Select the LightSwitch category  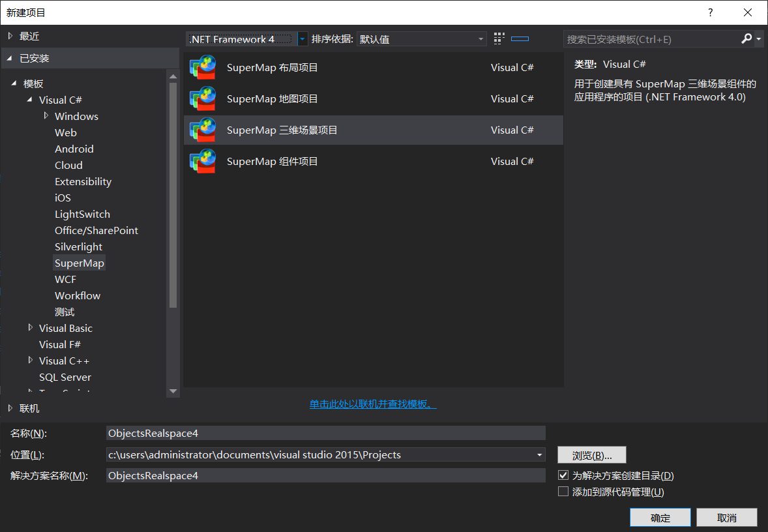pyautogui.click(x=82, y=214)
